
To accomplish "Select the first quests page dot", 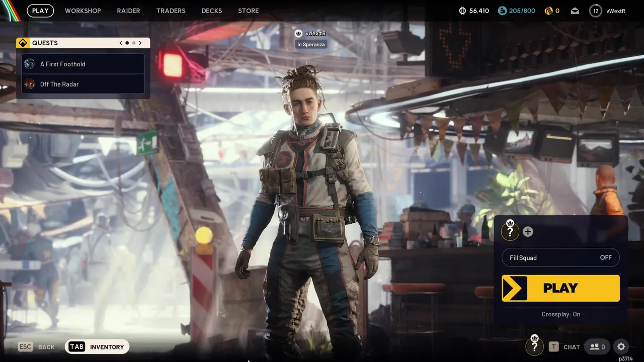I will coord(127,43).
